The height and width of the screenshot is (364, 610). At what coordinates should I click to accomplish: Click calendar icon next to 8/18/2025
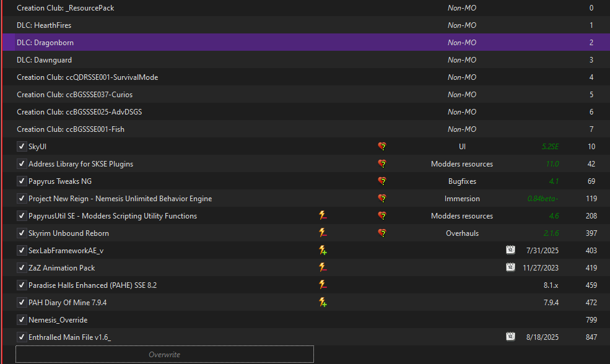point(510,336)
